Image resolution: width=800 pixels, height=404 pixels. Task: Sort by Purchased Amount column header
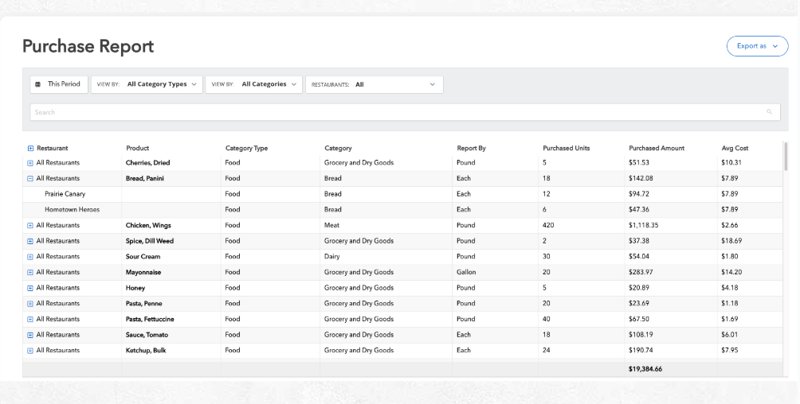tap(656, 148)
